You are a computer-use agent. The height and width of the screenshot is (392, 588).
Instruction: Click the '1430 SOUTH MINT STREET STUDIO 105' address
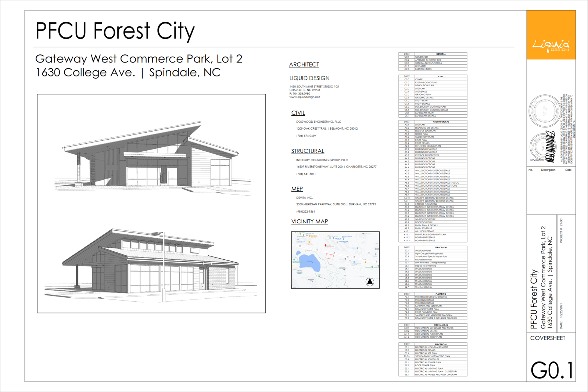[x=314, y=87]
